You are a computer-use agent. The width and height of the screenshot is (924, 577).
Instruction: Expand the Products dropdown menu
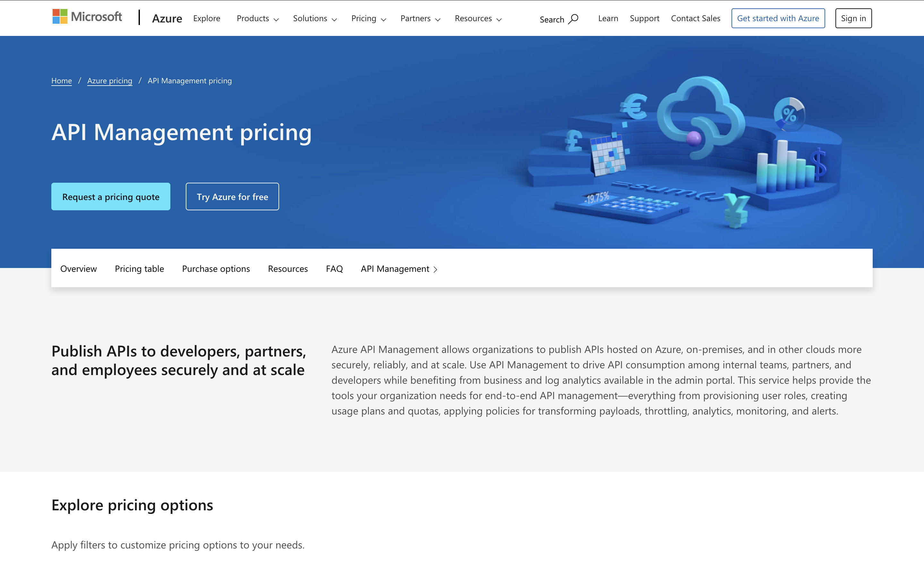point(257,18)
